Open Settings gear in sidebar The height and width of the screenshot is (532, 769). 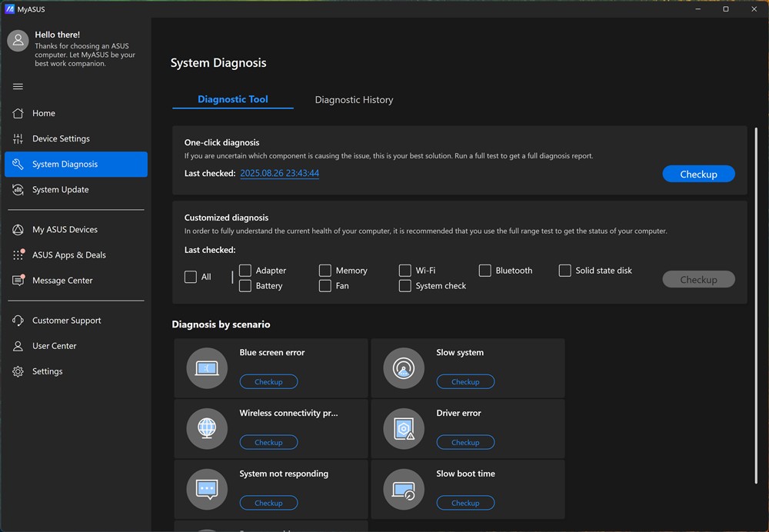click(18, 371)
